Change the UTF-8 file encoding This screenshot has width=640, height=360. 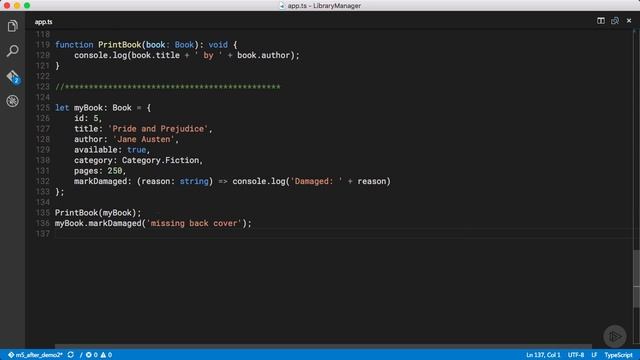pos(576,355)
